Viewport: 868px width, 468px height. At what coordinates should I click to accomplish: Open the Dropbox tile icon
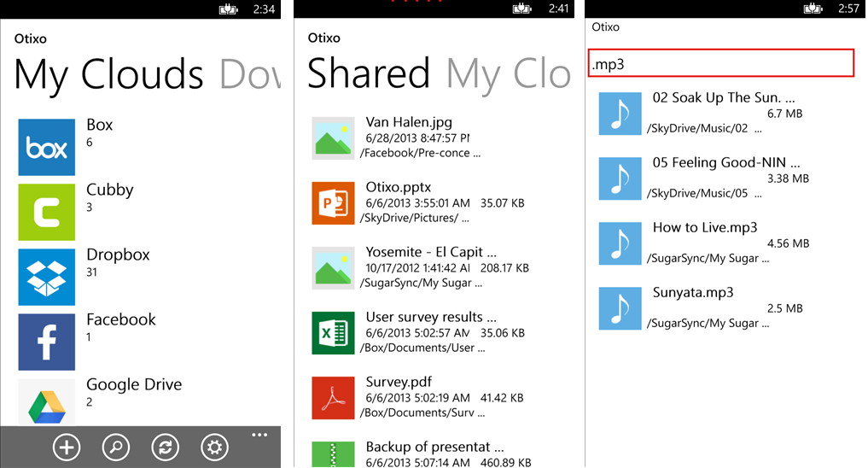point(46,277)
